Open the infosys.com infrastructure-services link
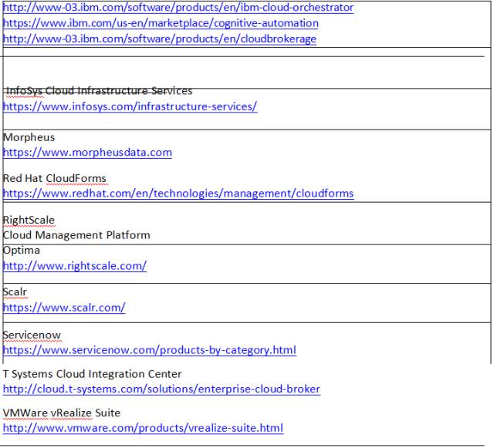Image resolution: width=494 pixels, height=448 pixels. 130,106
